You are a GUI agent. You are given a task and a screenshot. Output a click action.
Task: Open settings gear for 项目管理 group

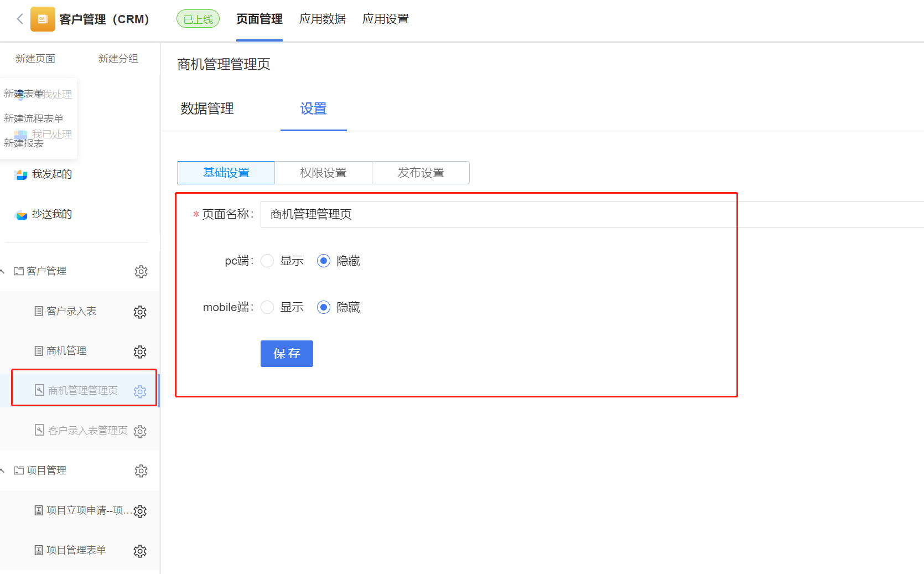click(141, 471)
